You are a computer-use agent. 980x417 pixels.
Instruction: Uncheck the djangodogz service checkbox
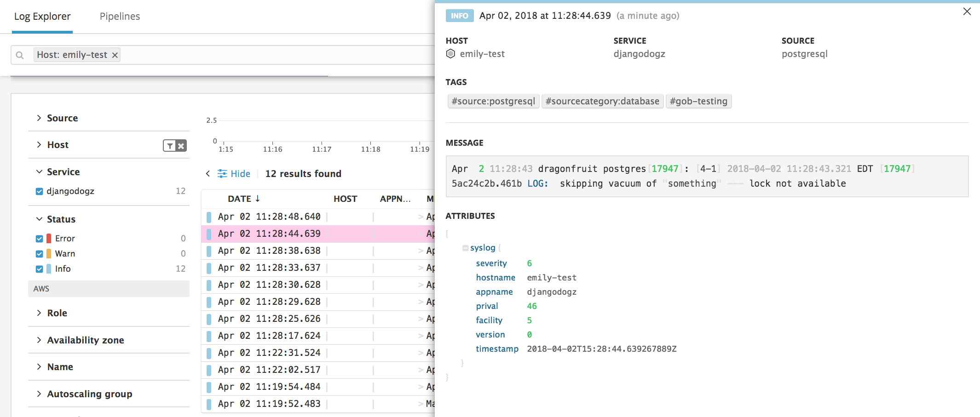[39, 191]
